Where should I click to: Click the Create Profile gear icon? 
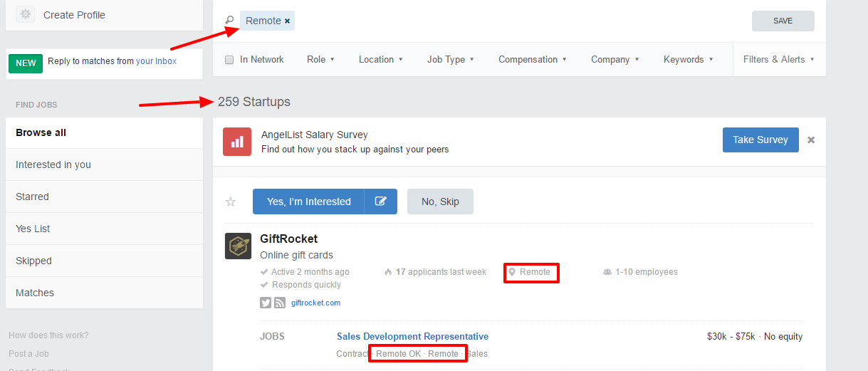pos(25,14)
